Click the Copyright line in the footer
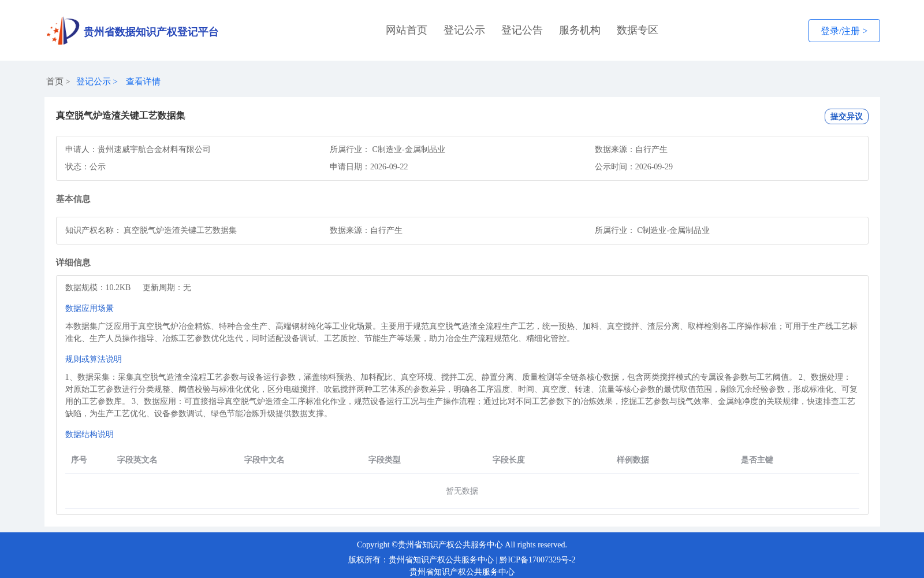The image size is (924, 578). (462, 545)
